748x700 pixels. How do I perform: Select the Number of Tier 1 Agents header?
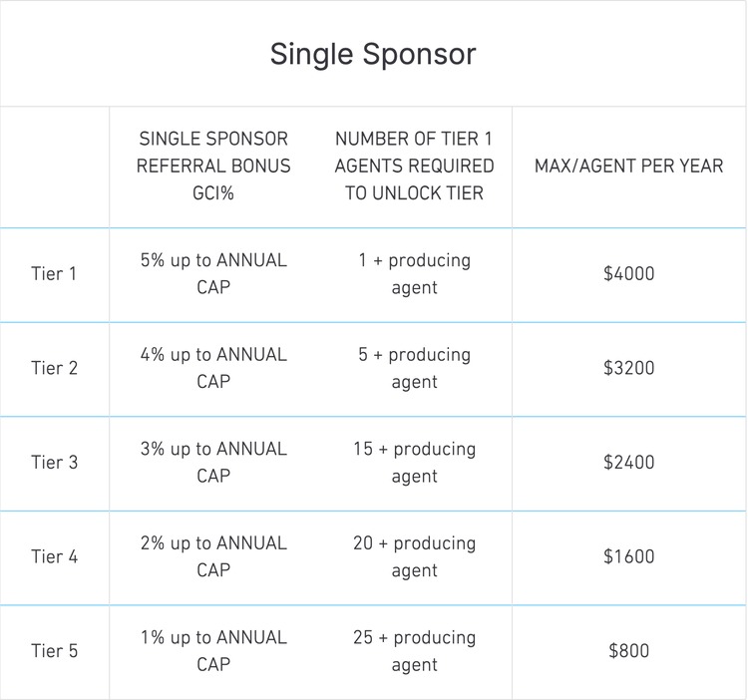tap(414, 167)
